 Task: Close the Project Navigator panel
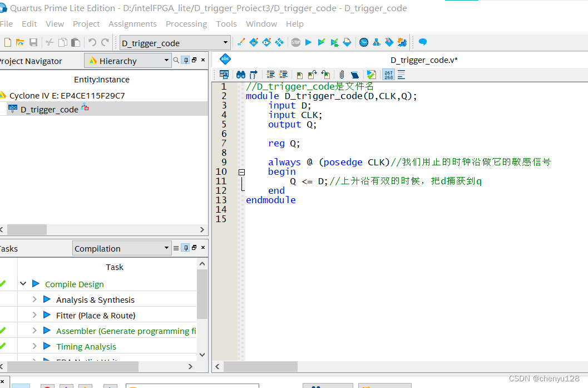click(x=203, y=60)
